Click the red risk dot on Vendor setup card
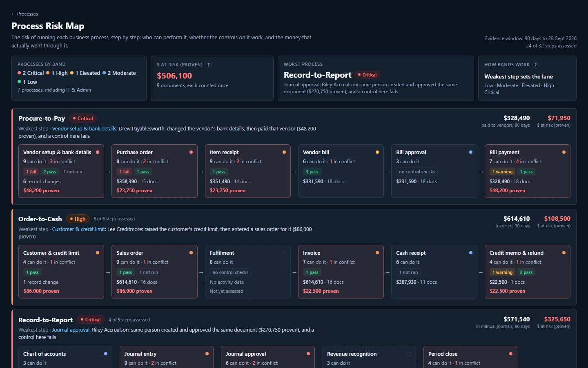Viewport: 588px width, 368px height. [x=98, y=152]
